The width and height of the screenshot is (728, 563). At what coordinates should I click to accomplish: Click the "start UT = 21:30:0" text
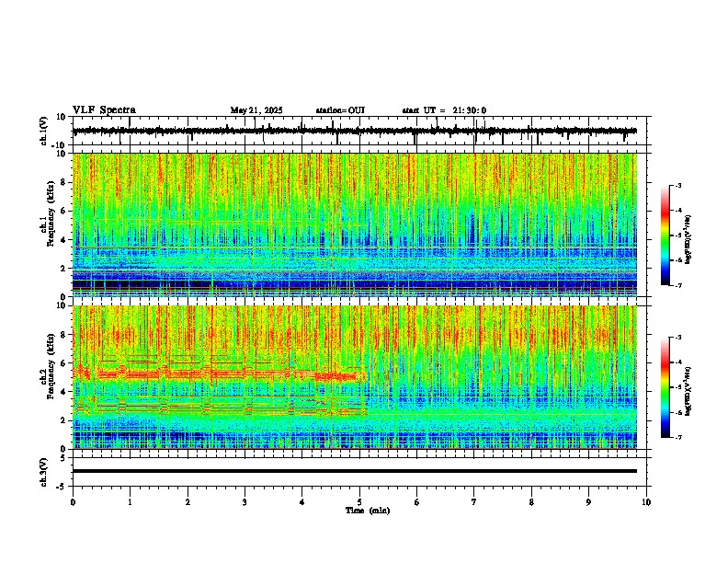444,110
